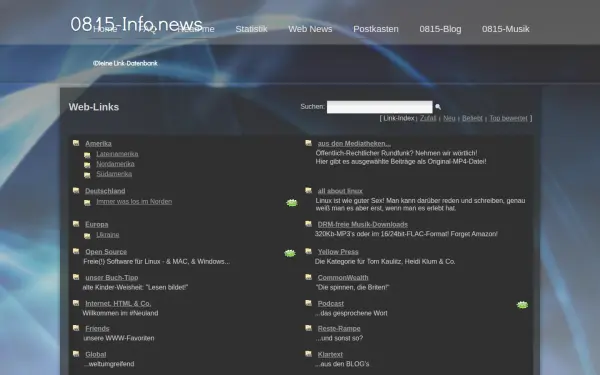The height and width of the screenshot is (375, 600).
Task: Open the Web News menu item
Action: coord(310,29)
